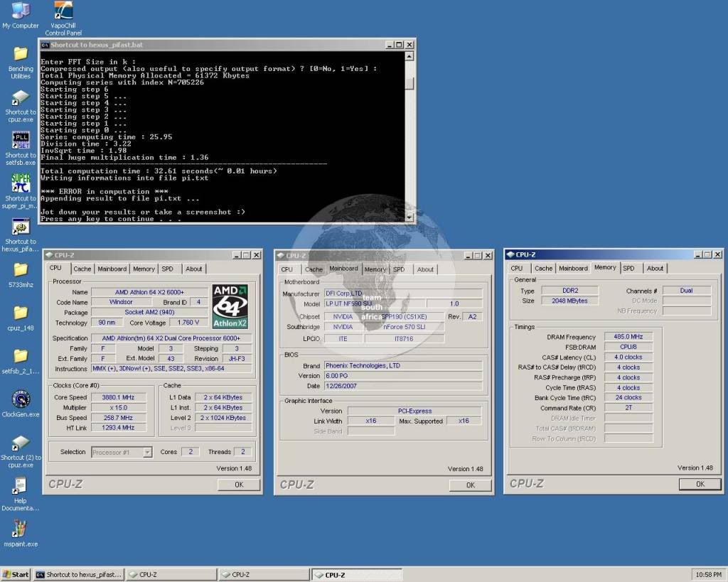Image resolution: width=728 pixels, height=582 pixels.
Task: Switch to Cache tab in CPU-Z processor window
Action: pos(82,269)
